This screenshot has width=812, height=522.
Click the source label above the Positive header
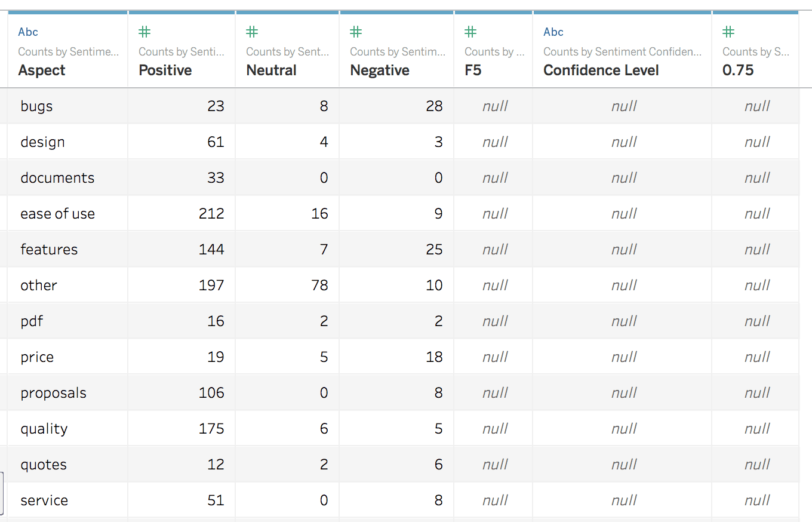point(182,52)
